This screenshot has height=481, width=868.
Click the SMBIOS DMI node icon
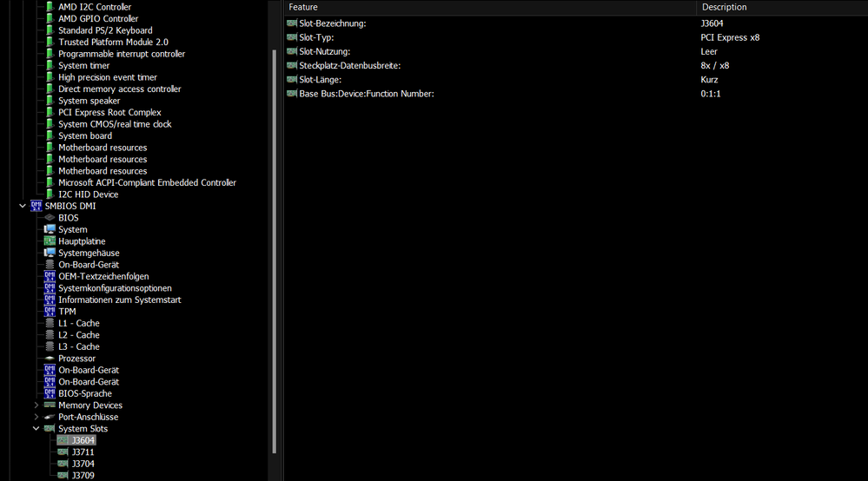click(x=36, y=206)
